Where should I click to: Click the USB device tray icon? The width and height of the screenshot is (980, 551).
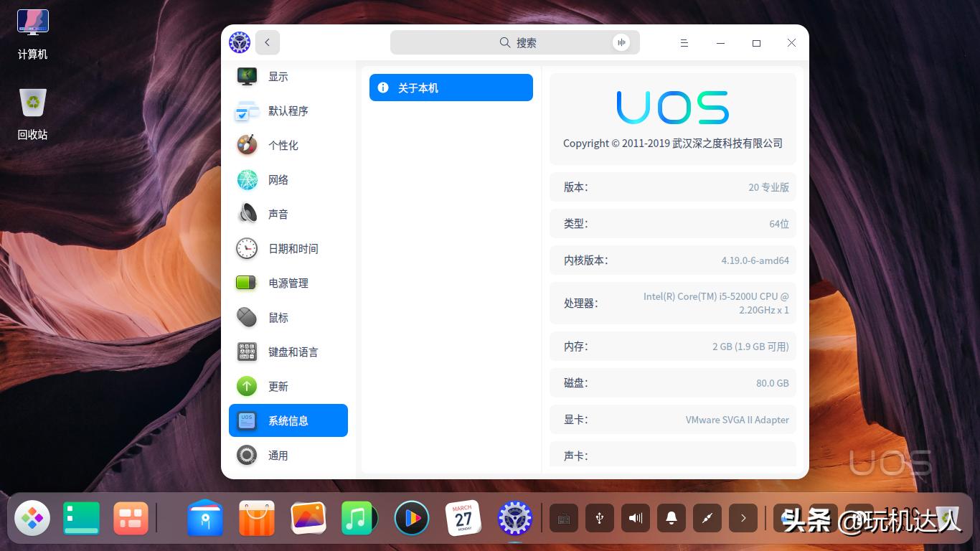coord(600,517)
